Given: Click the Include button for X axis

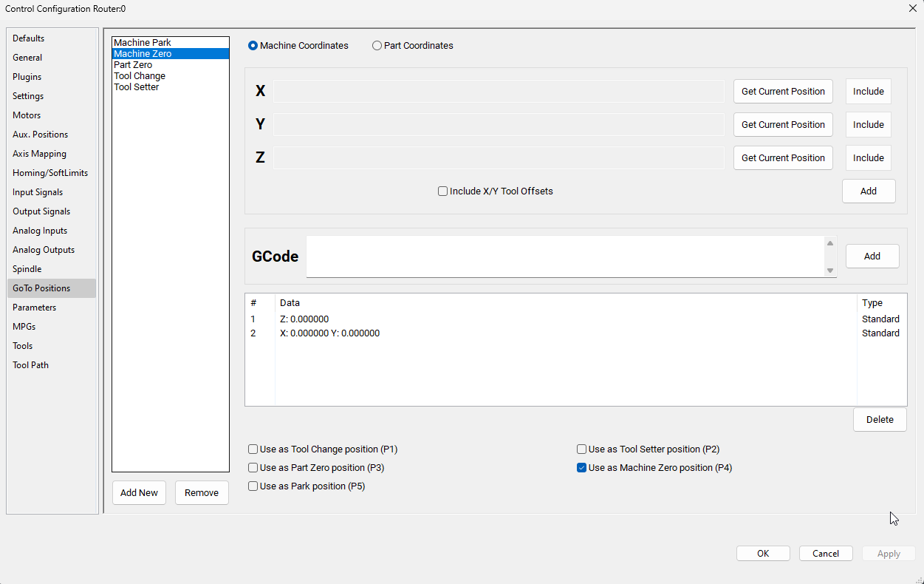Looking at the screenshot, I should (868, 92).
